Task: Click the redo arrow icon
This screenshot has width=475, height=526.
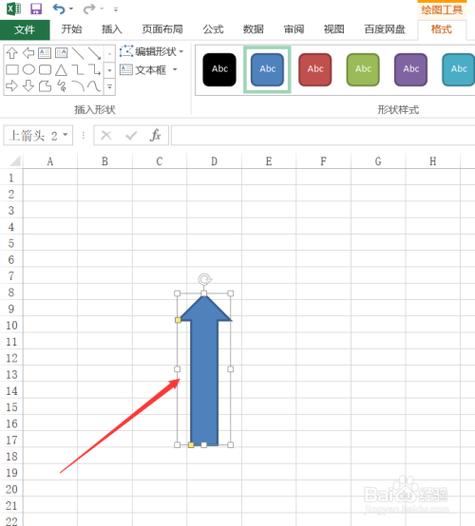Action: click(x=89, y=9)
